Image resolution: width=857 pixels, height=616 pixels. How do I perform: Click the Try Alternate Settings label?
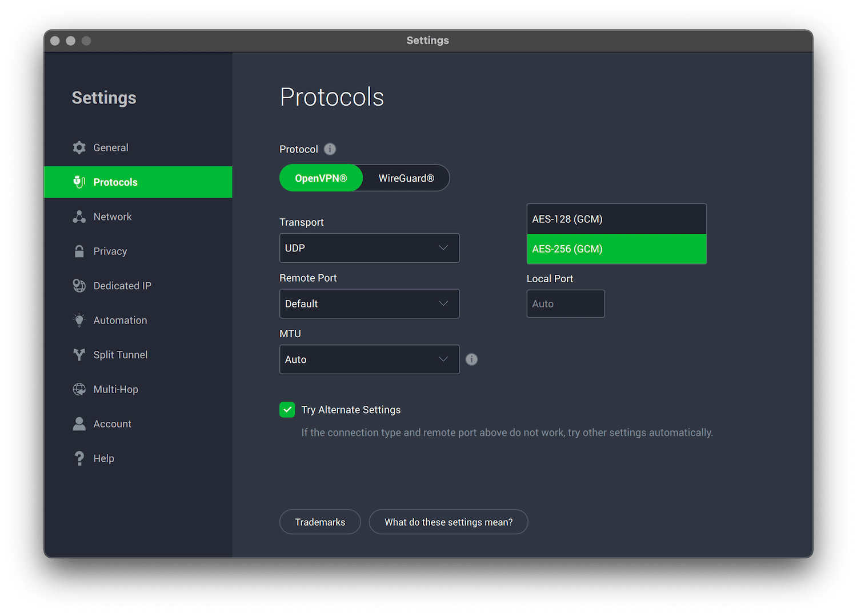click(x=351, y=410)
